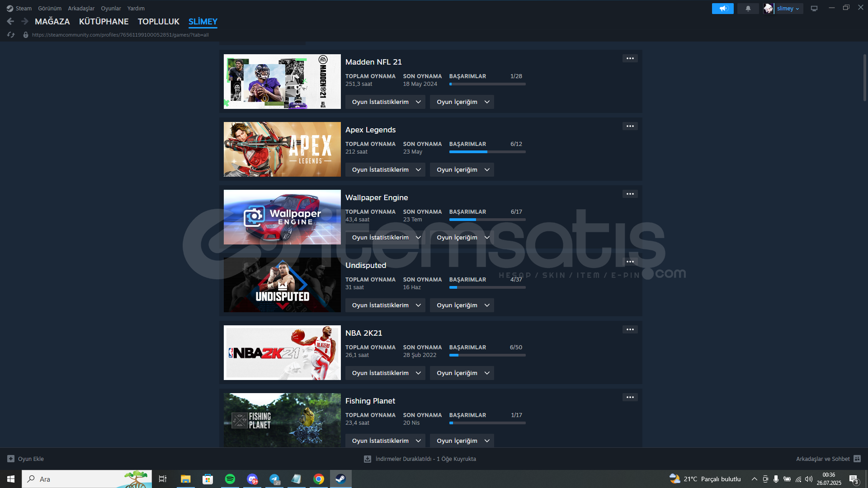Open the Yardım menu
This screenshot has height=488, width=868.
point(136,9)
